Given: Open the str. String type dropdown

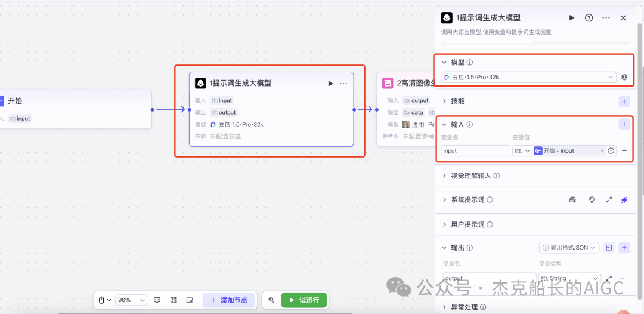Looking at the screenshot, I should [569, 278].
